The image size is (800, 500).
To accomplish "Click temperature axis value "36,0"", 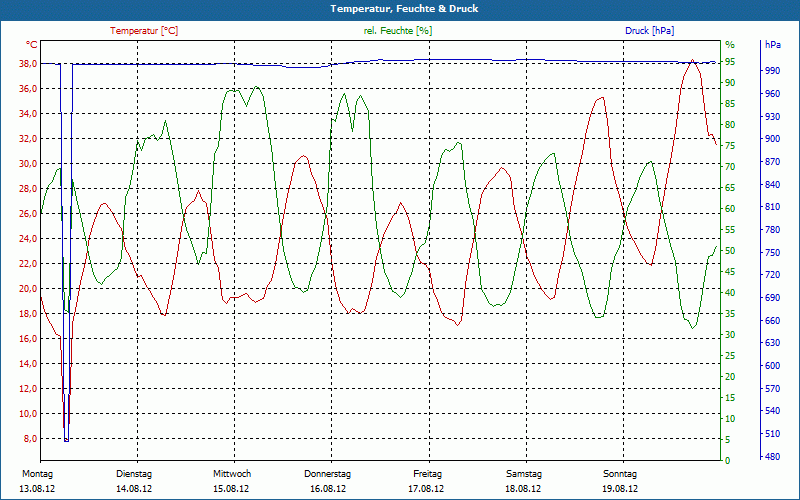I will [x=28, y=89].
